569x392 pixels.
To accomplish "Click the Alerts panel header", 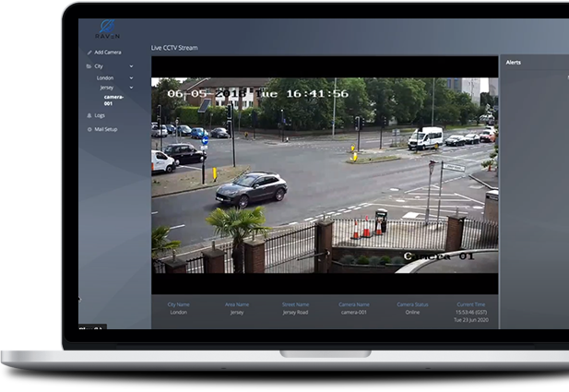I will (514, 63).
